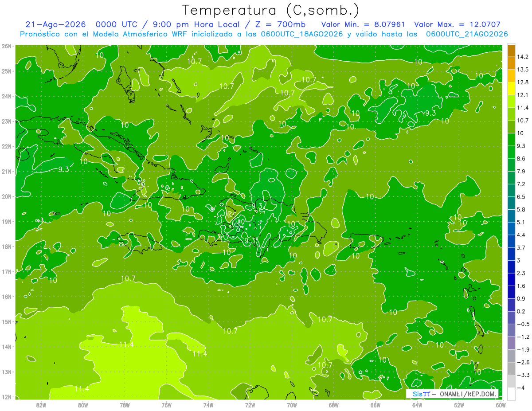
Task: Click the 12.1 colorbar label
Action: point(523,95)
